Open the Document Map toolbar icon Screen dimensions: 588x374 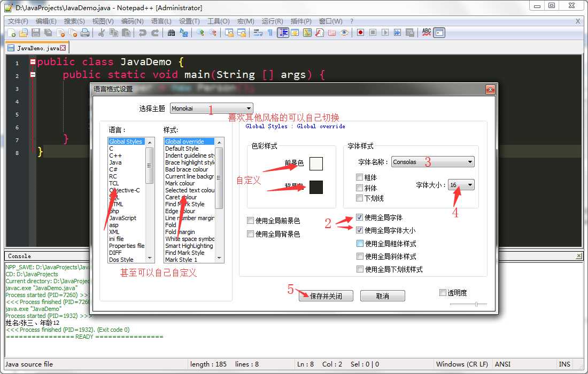click(307, 33)
